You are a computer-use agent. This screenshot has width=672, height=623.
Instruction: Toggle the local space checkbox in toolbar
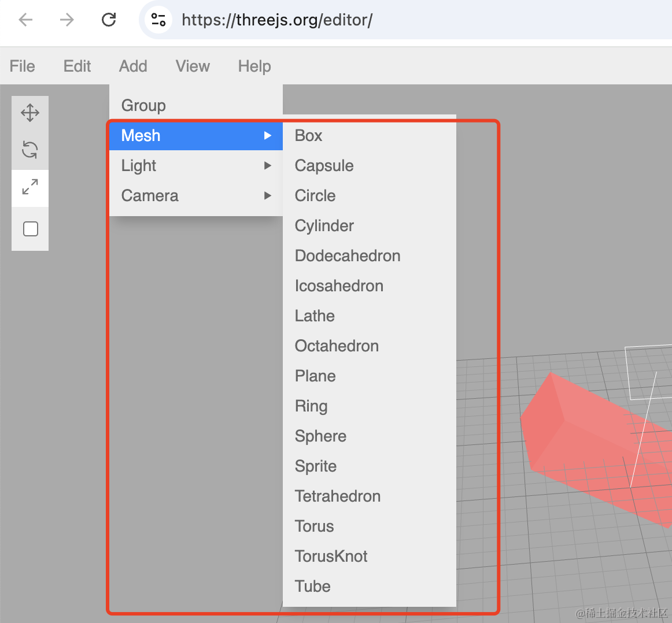click(x=31, y=229)
